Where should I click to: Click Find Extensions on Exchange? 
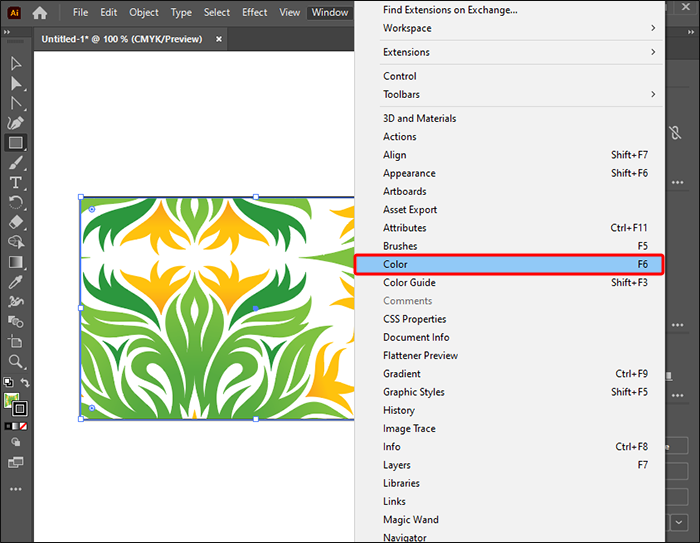pos(450,10)
